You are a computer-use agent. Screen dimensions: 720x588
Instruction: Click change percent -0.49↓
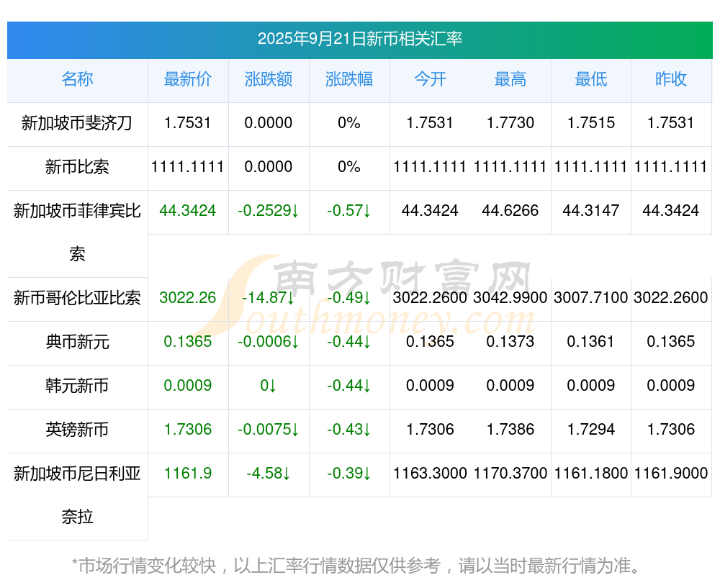[x=349, y=297]
